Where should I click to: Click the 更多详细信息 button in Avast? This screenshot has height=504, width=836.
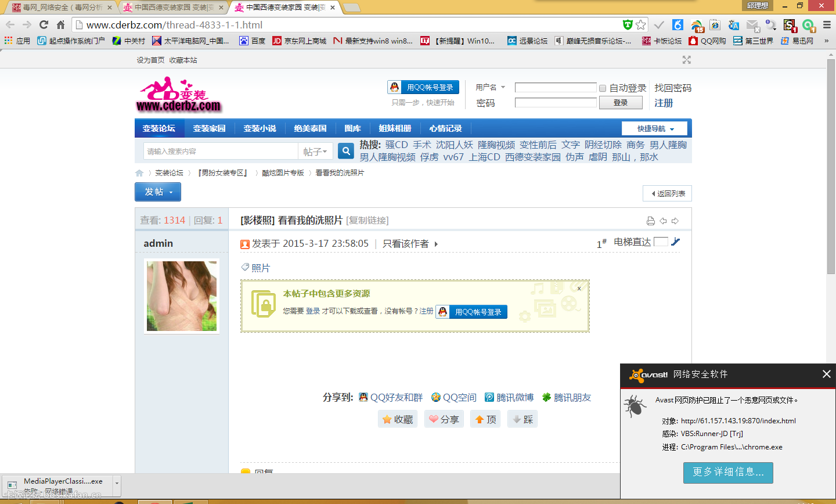pyautogui.click(x=728, y=472)
